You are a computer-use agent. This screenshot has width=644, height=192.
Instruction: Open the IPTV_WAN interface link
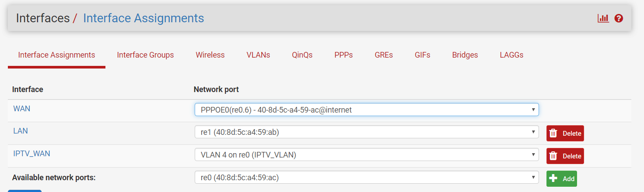[31, 154]
